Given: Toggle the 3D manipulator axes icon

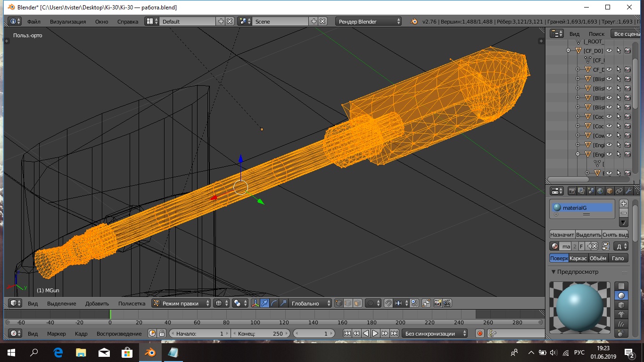Looking at the screenshot, I should pos(255,304).
